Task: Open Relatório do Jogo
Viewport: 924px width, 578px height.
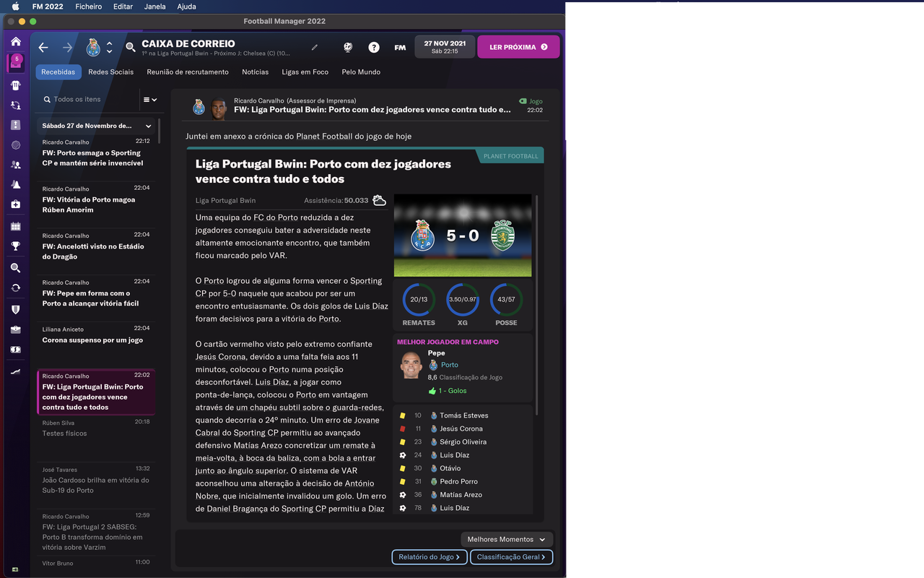Action: pos(430,557)
